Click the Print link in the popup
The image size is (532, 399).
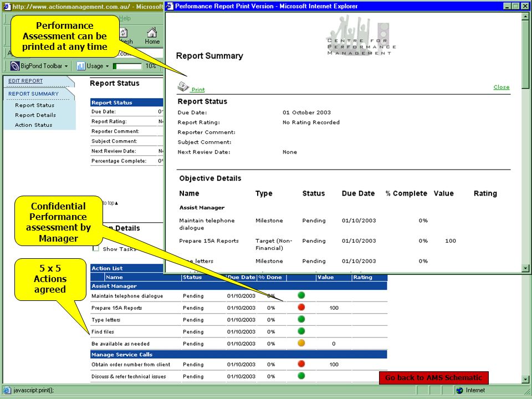(198, 90)
